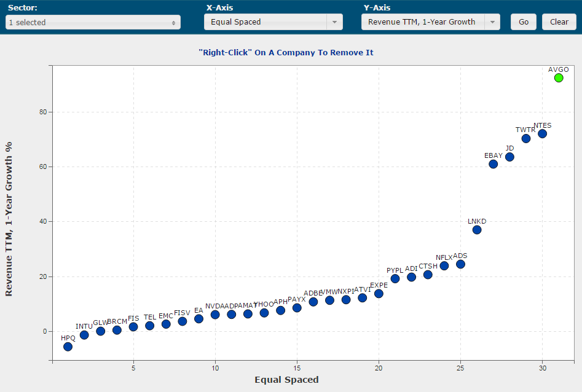Screen dimensions: 582x392
Task: Click the LNKD ticker label
Action: tap(477, 221)
